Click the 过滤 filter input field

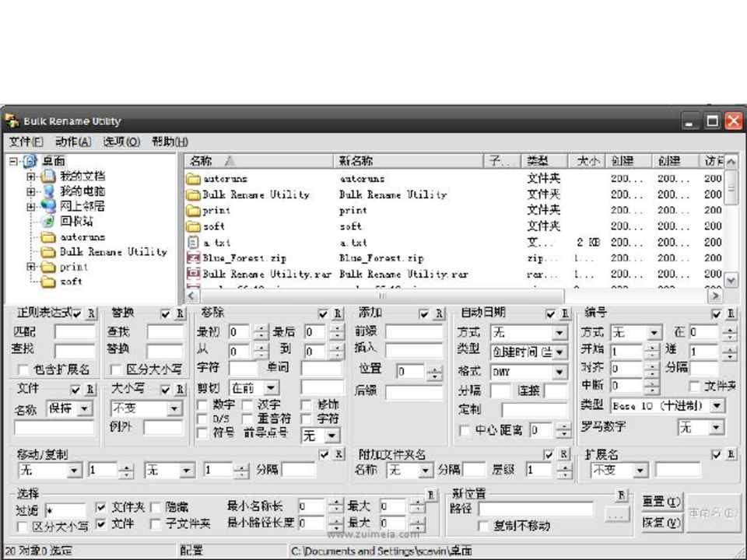(x=65, y=510)
